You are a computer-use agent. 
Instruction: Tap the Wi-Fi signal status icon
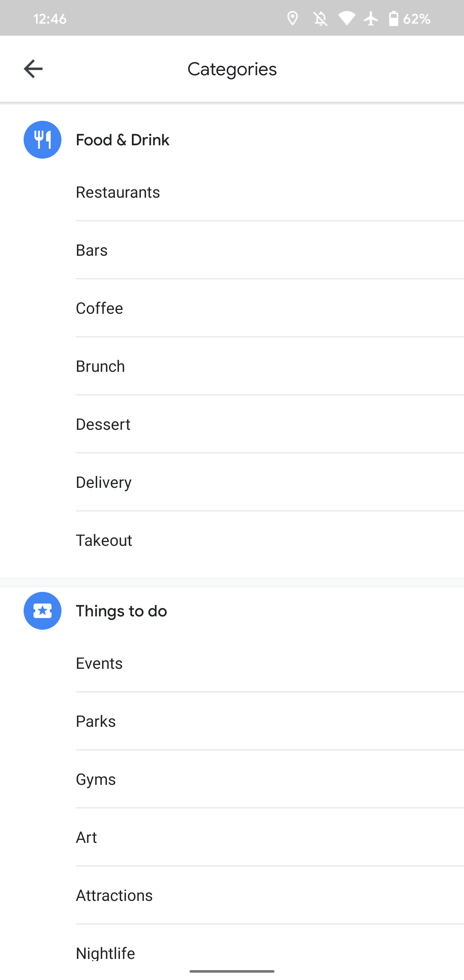[x=346, y=18]
